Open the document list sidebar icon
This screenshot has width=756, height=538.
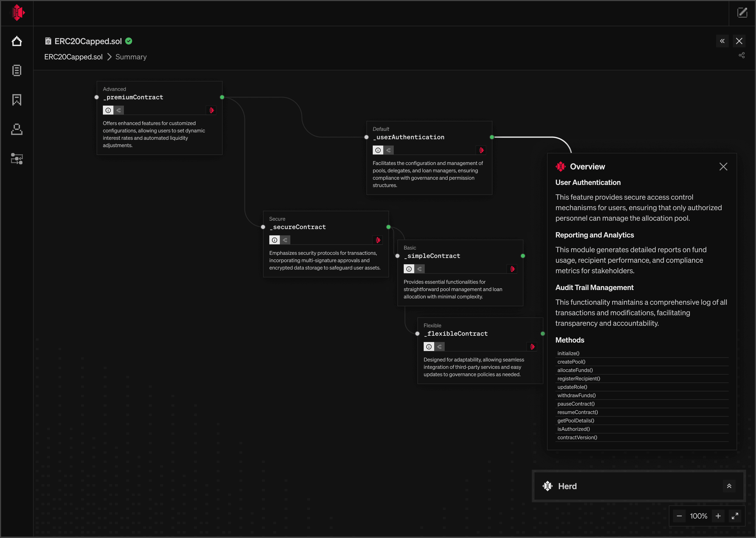click(17, 70)
